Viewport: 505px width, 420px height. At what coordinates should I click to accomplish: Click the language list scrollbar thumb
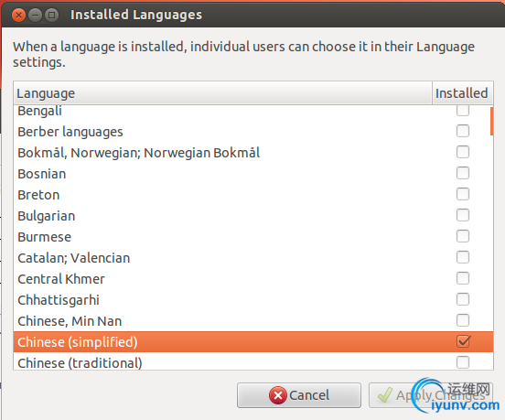[x=491, y=122]
